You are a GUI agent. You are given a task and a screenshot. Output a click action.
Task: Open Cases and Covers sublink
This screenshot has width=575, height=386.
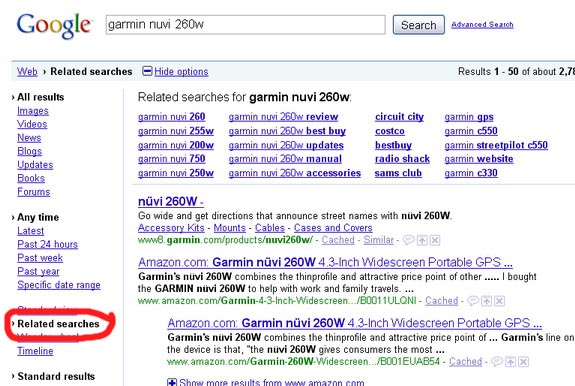pyautogui.click(x=333, y=228)
